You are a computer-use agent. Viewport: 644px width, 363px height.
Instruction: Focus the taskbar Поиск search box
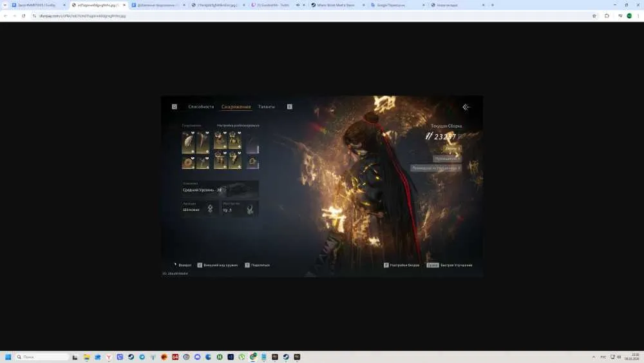coord(42,357)
